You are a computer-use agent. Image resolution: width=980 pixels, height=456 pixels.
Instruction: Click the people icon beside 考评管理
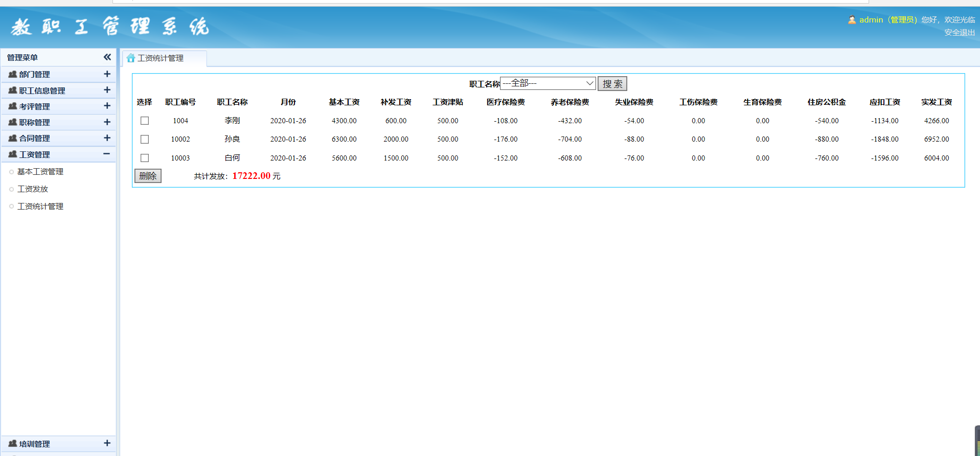[x=13, y=106]
